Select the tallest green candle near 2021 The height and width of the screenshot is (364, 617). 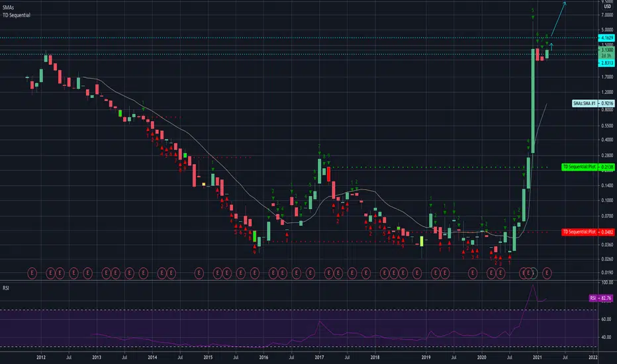pos(533,101)
